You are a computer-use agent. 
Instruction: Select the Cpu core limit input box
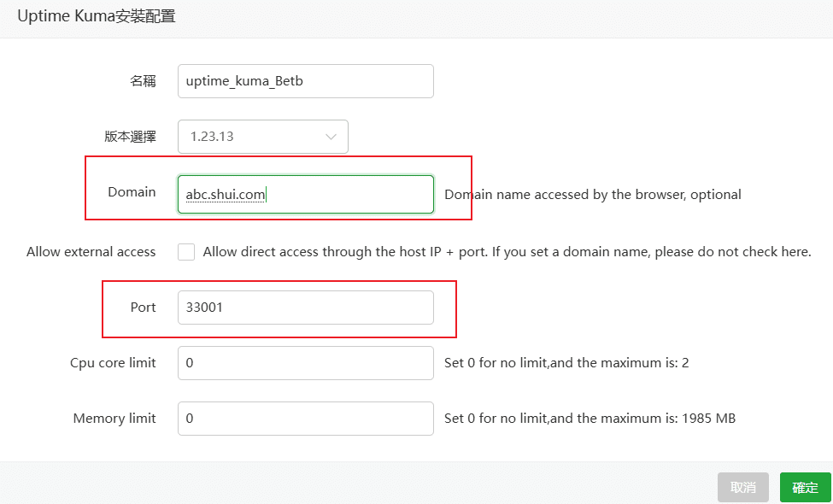(x=305, y=363)
